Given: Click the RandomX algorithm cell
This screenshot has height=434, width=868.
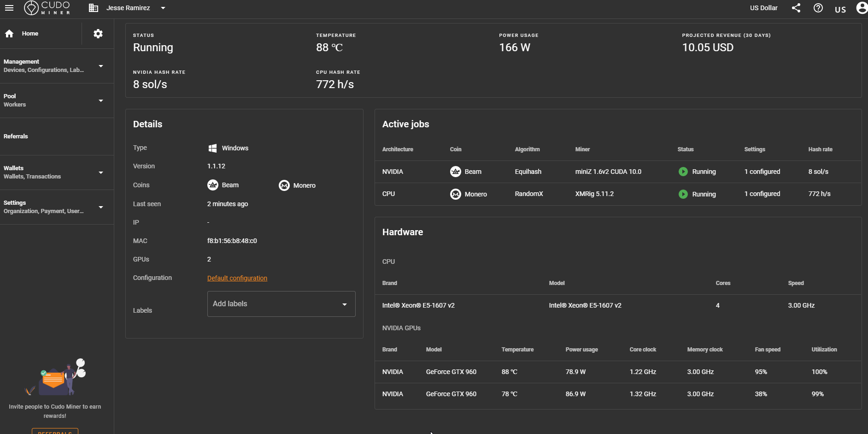Looking at the screenshot, I should pos(529,194).
